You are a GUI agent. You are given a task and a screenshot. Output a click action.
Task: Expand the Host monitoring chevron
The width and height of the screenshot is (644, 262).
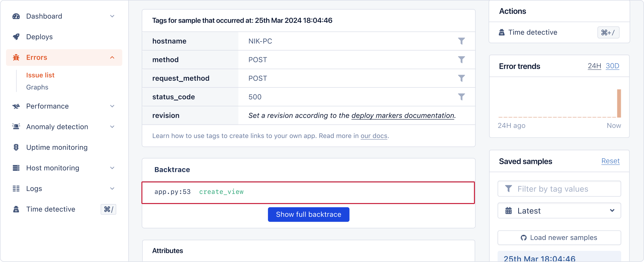pos(112,168)
